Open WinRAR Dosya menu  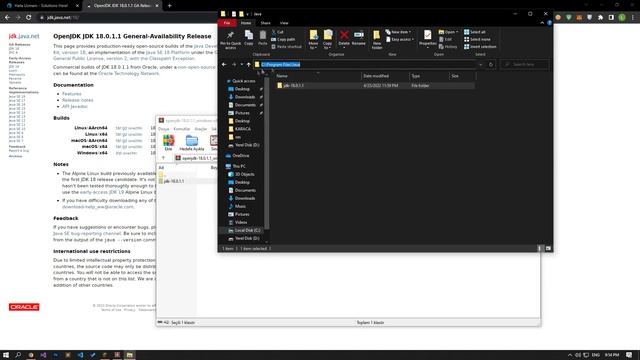tap(164, 129)
